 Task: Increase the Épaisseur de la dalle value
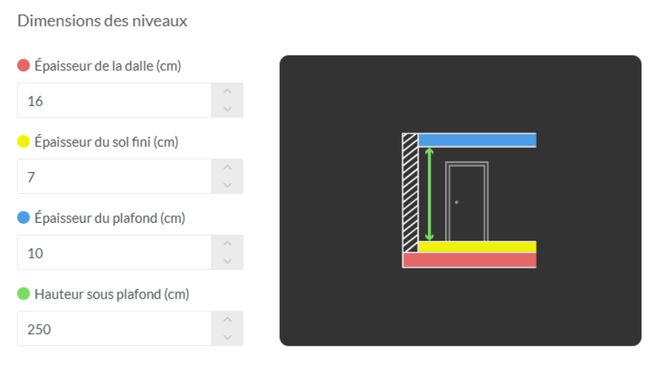pos(227,92)
